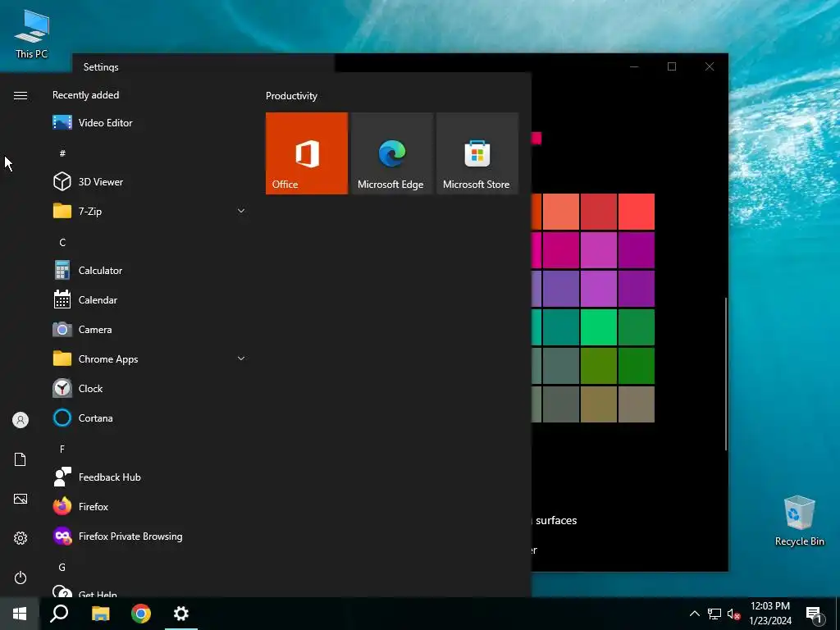Open Calendar app
Viewport: 840px width, 630px height.
point(149,300)
